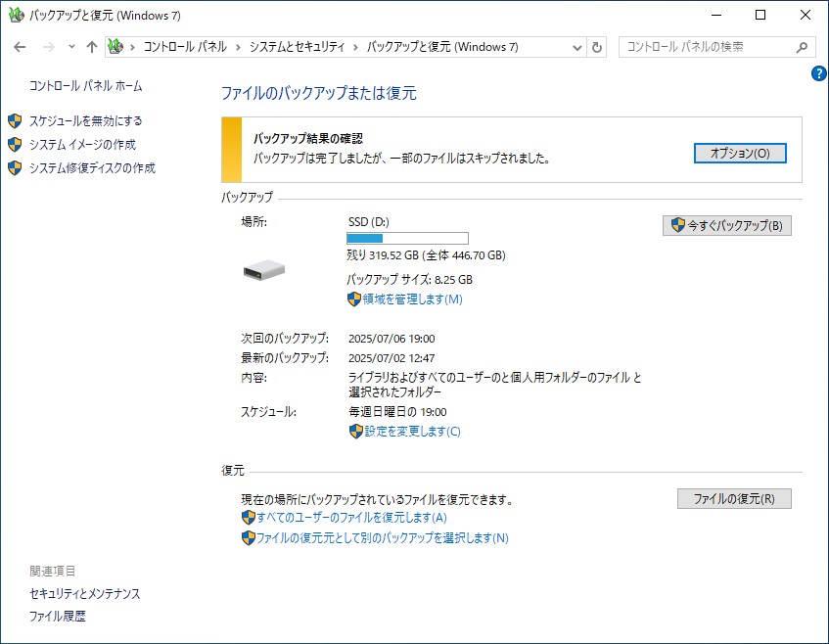This screenshot has height=644, width=829.
Task: Open システム イメージの作成
Action: pos(82,144)
